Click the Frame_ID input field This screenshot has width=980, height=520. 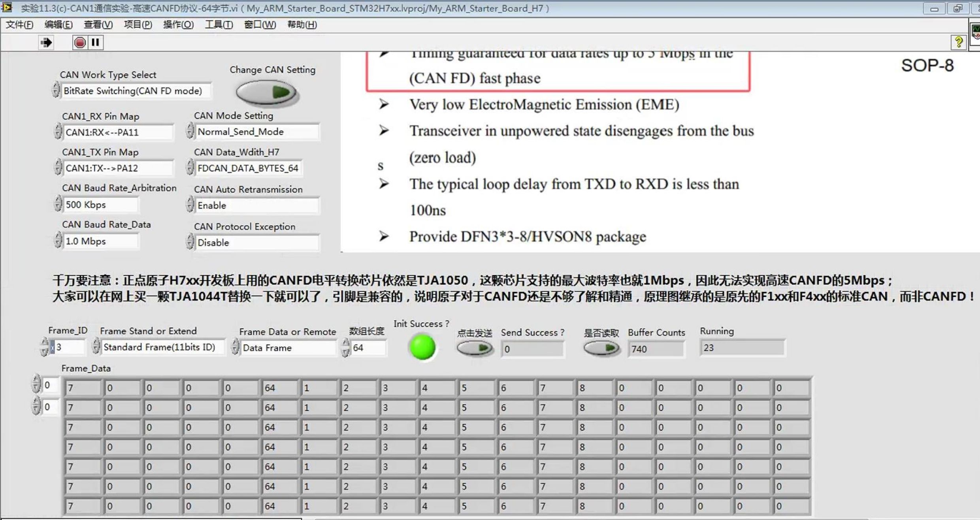click(70, 347)
